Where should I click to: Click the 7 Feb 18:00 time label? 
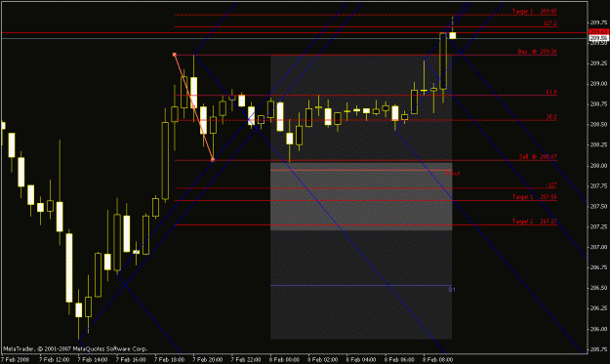[x=169, y=360]
